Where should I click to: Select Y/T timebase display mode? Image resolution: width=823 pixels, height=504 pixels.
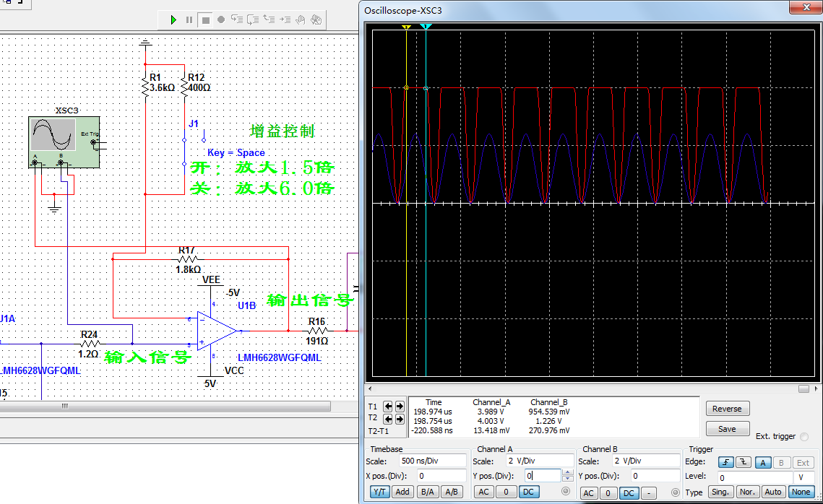(x=379, y=492)
